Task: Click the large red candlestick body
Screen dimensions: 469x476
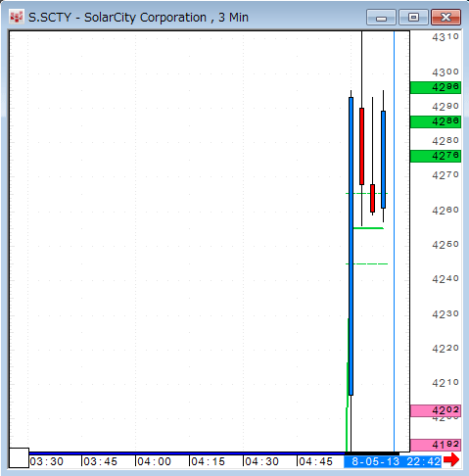Action: (x=361, y=146)
